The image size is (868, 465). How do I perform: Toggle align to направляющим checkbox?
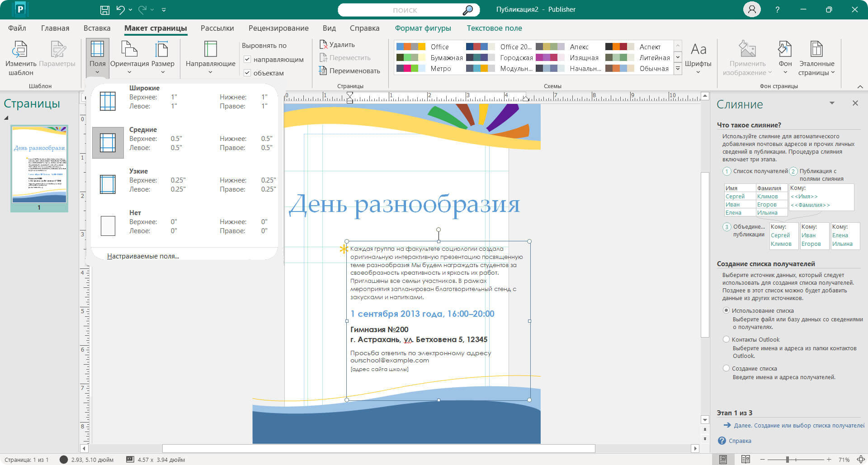[247, 59]
